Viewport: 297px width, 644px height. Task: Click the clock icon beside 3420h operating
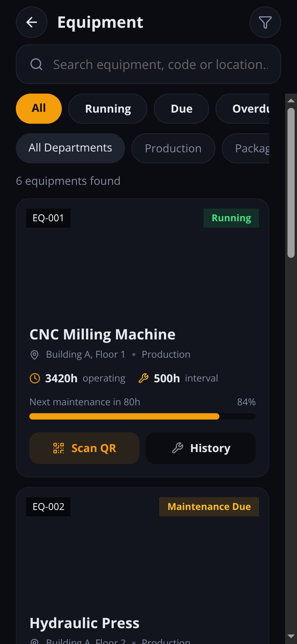click(x=35, y=378)
